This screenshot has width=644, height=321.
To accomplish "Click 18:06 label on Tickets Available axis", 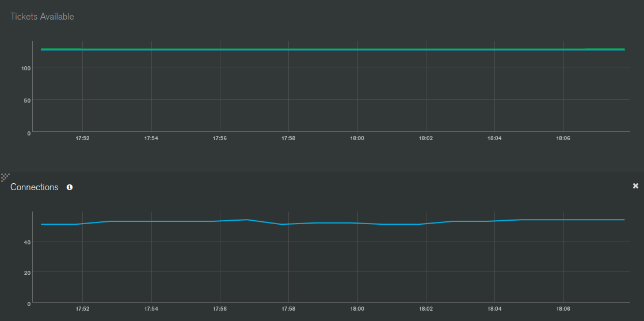I will 563,139.
